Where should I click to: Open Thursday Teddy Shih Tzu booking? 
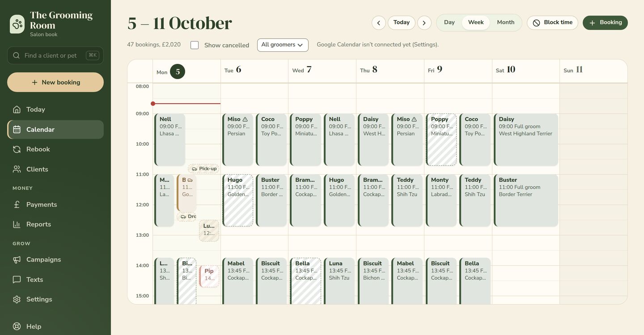point(407,201)
